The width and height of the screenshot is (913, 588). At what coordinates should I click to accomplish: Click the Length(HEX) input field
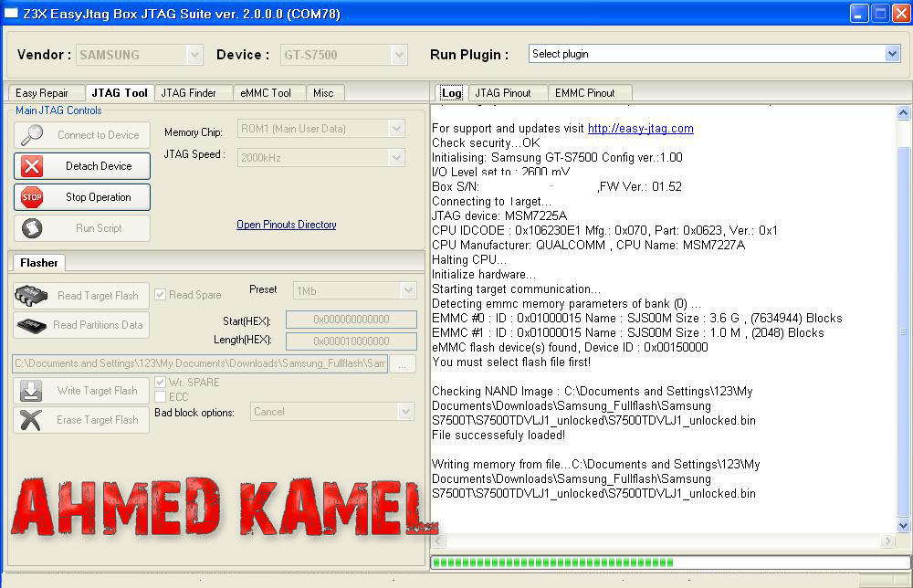(352, 341)
